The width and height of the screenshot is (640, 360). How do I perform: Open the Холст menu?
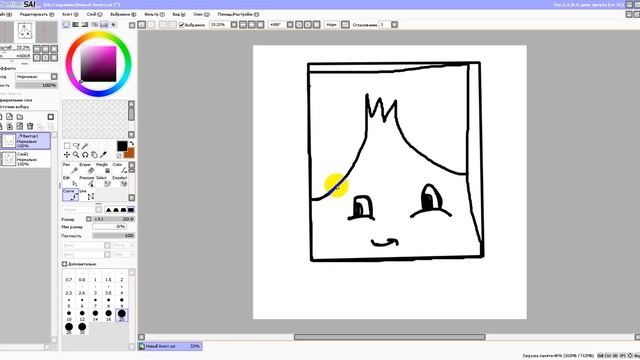pyautogui.click(x=70, y=14)
